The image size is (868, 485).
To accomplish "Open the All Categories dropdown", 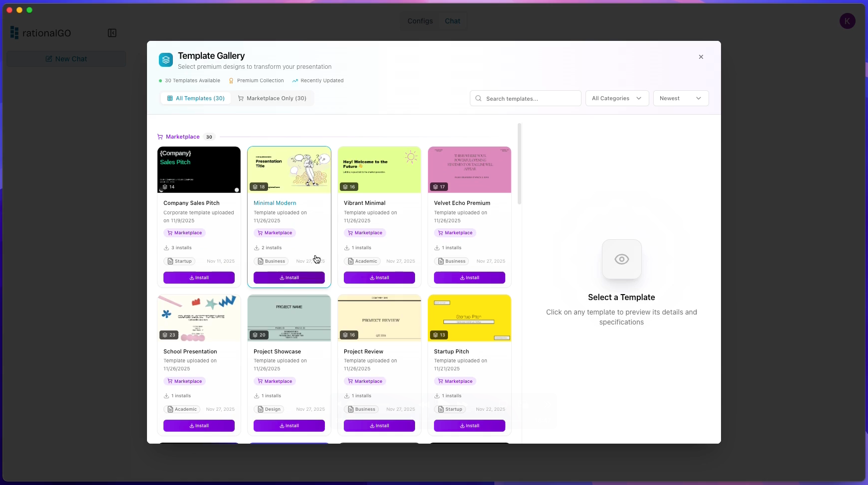I will pyautogui.click(x=617, y=98).
